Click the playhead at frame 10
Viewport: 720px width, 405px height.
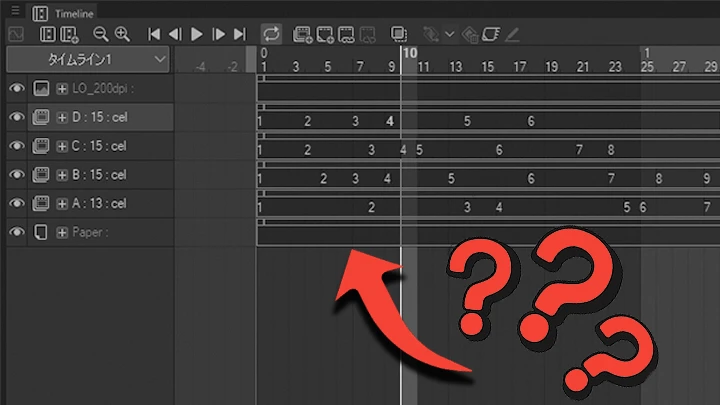coord(410,53)
